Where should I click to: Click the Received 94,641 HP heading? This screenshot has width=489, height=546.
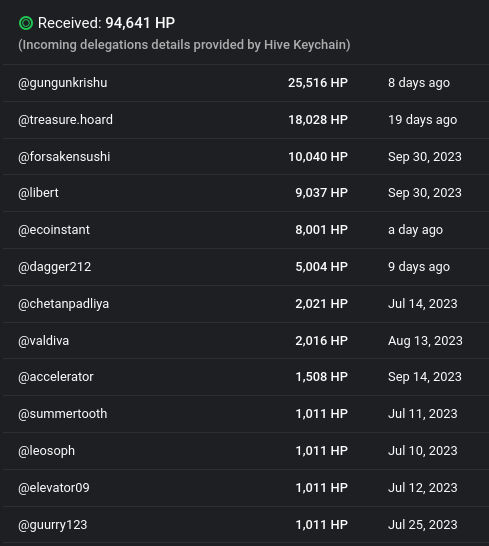tap(106, 23)
